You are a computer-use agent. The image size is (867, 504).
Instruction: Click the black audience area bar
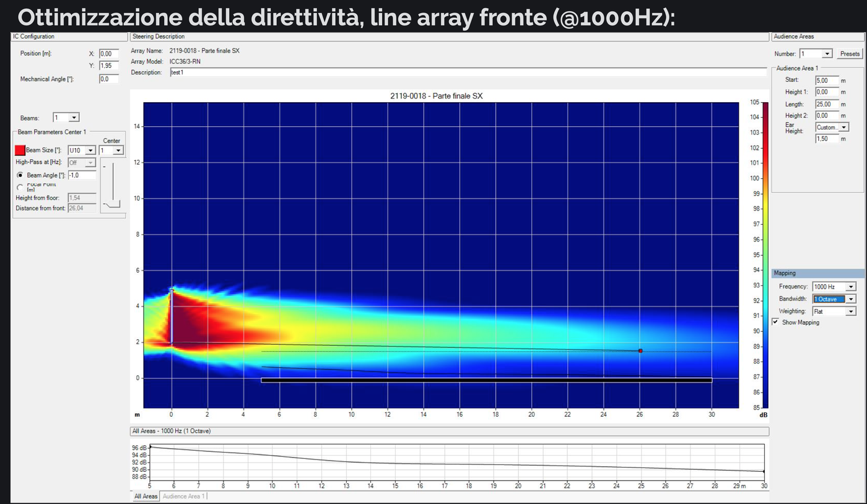486,380
